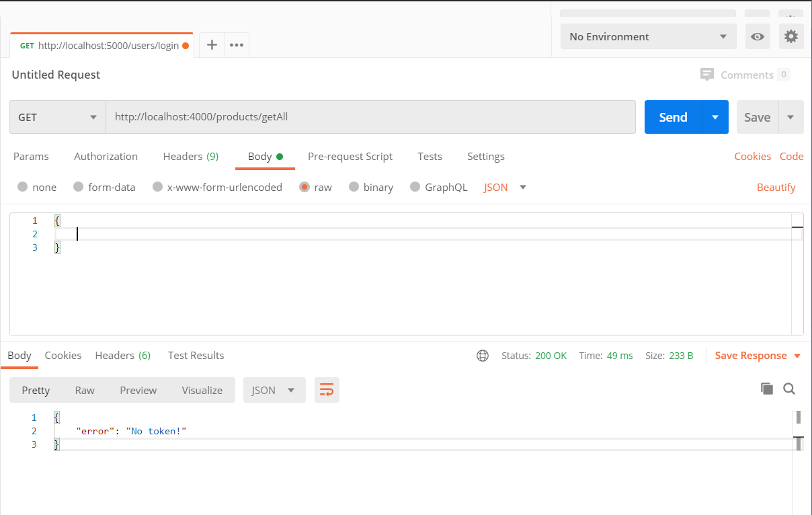Open the Pre-request Script tab
The height and width of the screenshot is (515, 812).
[350, 156]
